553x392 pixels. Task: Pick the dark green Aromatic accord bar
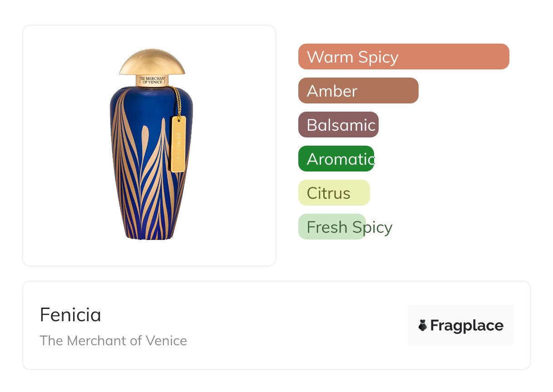click(x=336, y=159)
